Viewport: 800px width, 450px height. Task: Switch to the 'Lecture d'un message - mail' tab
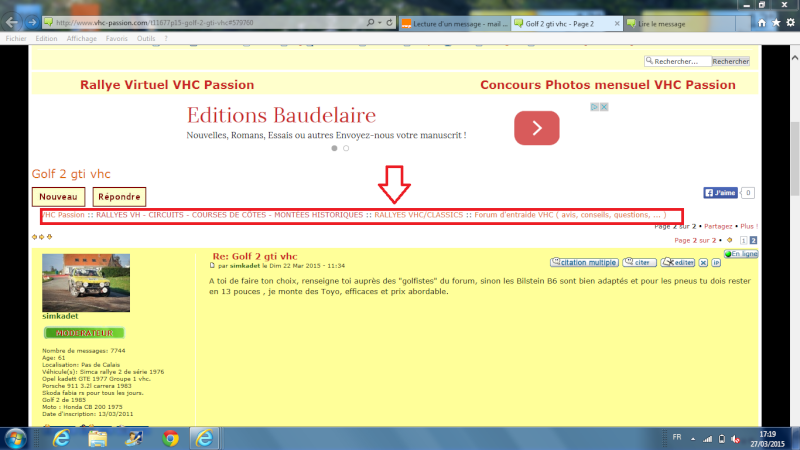pos(454,23)
